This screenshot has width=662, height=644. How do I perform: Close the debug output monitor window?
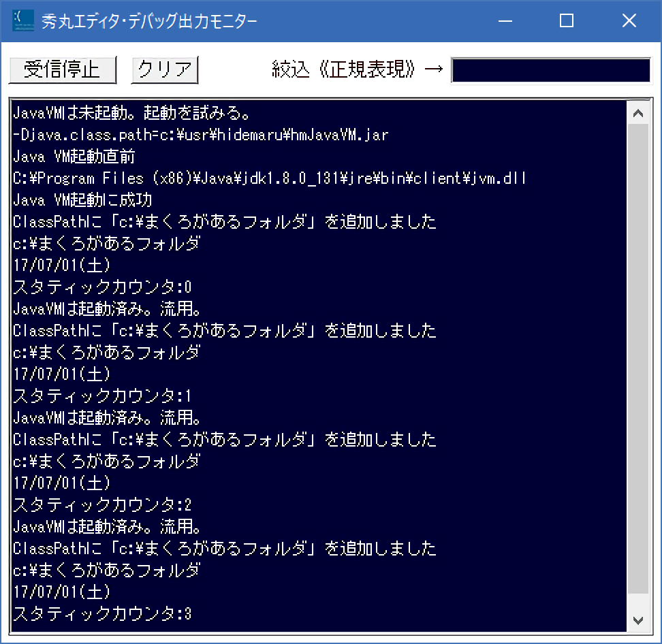click(629, 21)
